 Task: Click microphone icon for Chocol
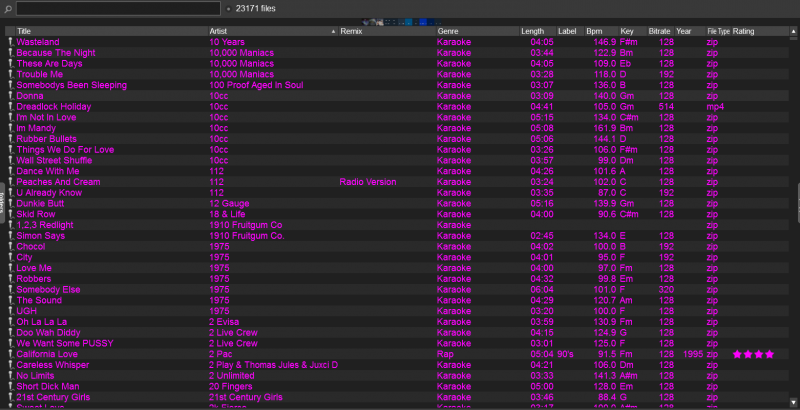tap(10, 246)
